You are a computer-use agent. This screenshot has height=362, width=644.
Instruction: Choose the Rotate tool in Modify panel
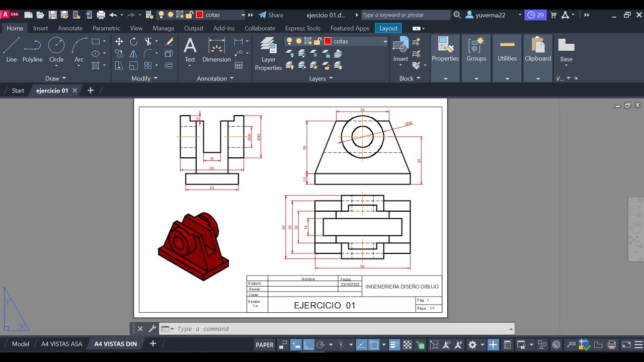point(134,41)
